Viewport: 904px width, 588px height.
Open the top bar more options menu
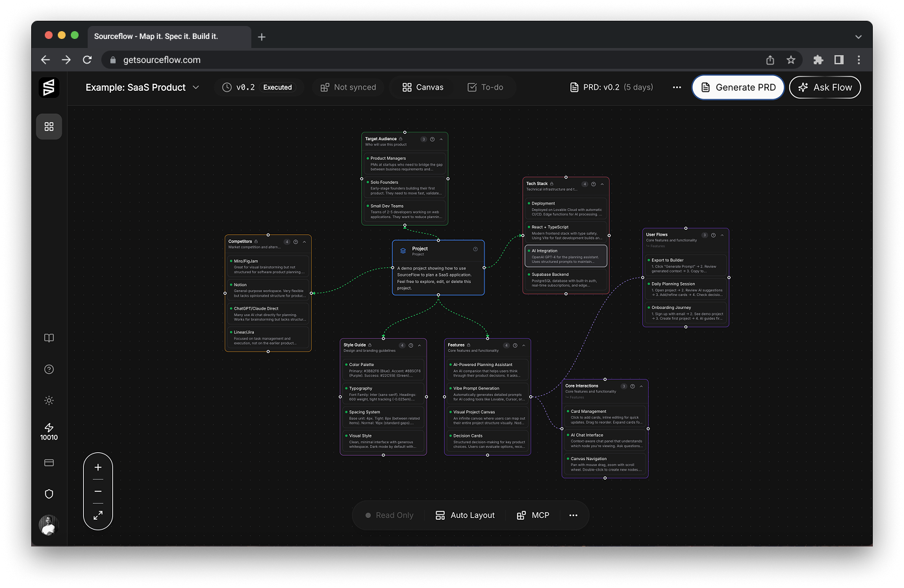click(x=677, y=88)
